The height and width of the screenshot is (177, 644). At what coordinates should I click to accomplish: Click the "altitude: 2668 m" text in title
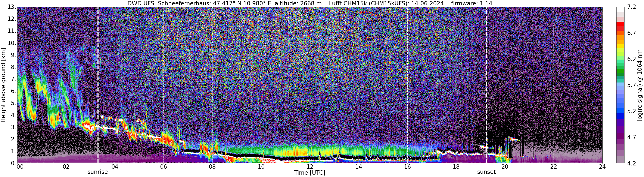tap(298, 3)
